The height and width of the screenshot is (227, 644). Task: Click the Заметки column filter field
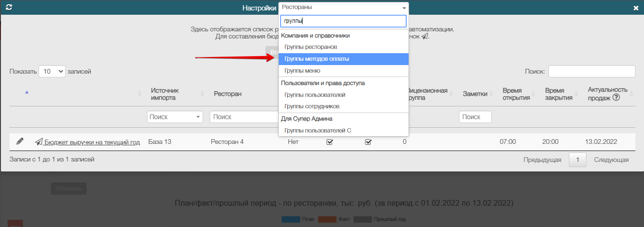point(475,117)
